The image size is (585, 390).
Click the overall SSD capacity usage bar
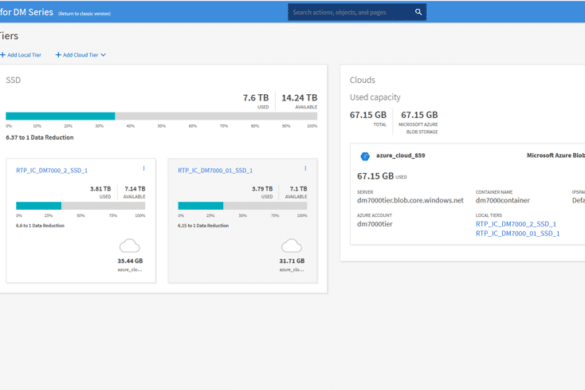[x=162, y=116]
